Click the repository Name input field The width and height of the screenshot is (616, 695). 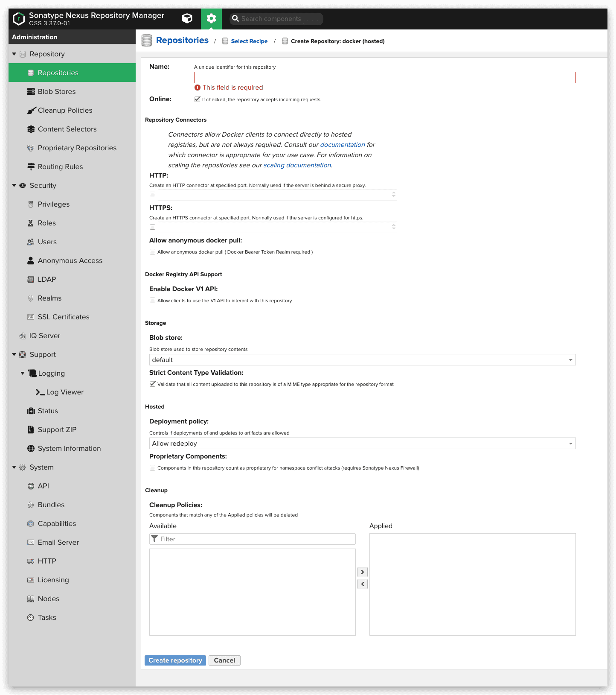click(384, 77)
